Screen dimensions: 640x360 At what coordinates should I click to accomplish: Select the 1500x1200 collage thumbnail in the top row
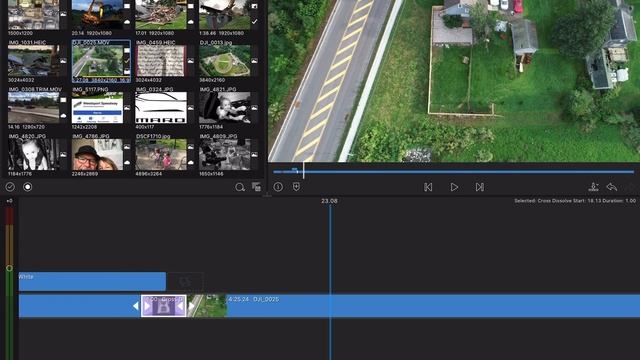(33, 15)
